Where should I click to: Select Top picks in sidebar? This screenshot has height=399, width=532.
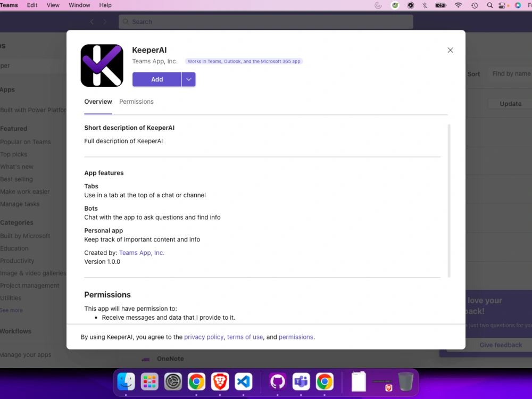point(14,154)
